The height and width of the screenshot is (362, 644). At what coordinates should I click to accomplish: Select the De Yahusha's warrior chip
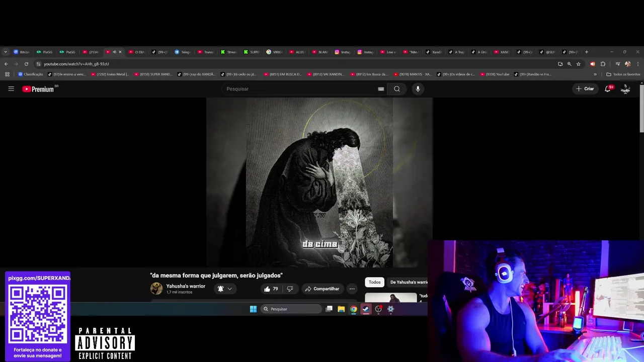(x=408, y=282)
